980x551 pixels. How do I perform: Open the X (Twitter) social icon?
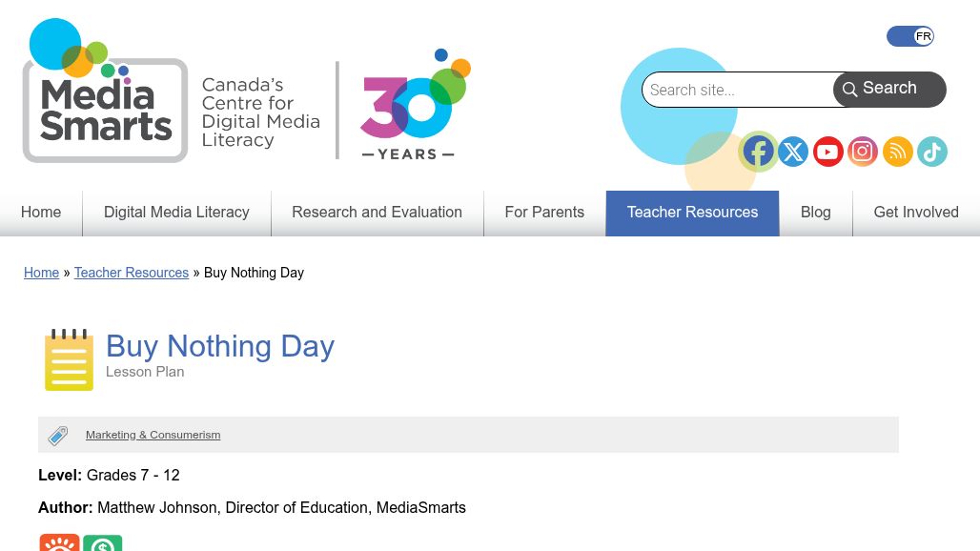tap(793, 152)
